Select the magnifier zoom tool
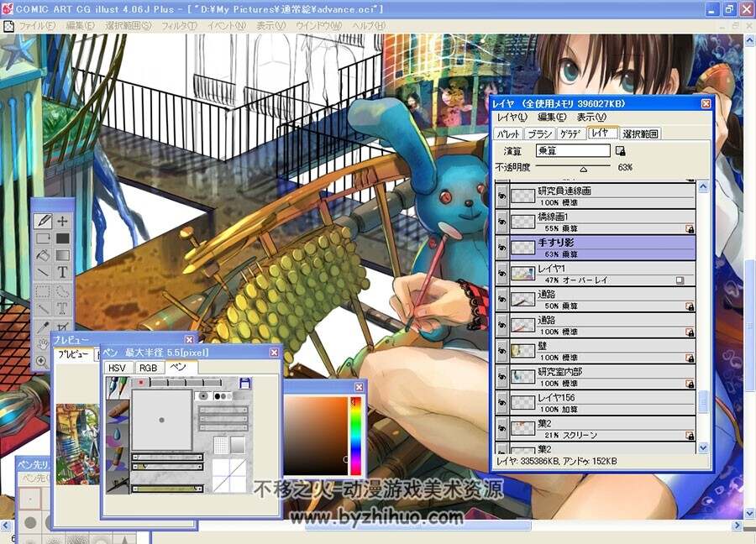 pyautogui.click(x=43, y=361)
